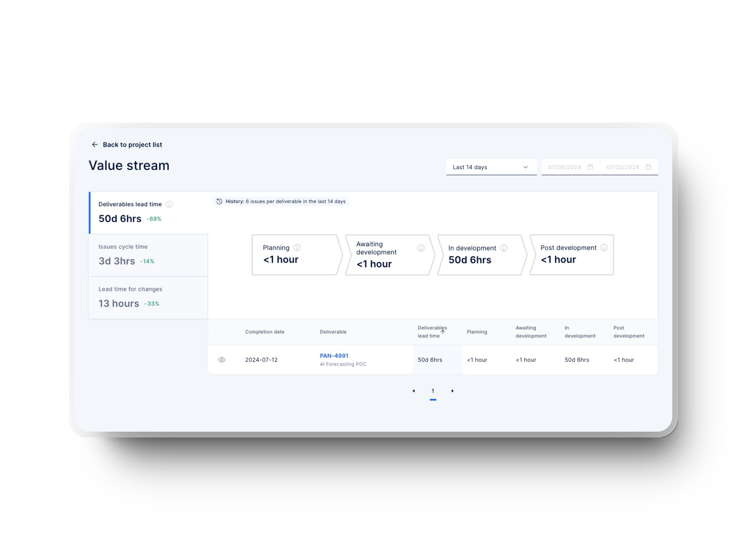This screenshot has height=560, width=747.
Task: Click the info icon on Awaiting development stage
Action: 421,247
